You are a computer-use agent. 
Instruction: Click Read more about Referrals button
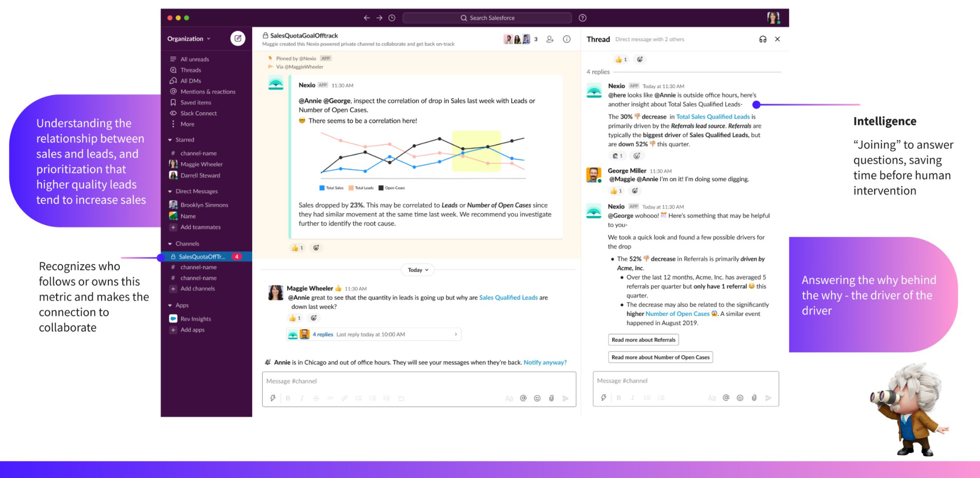(x=643, y=340)
